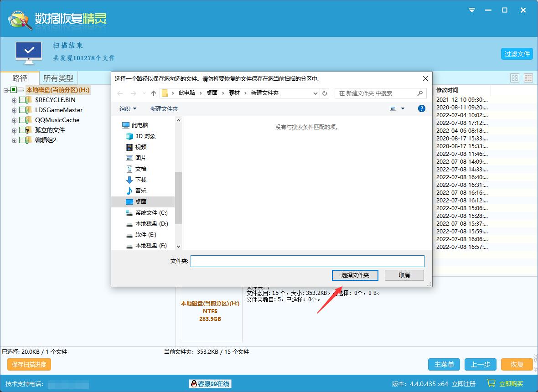Viewport: 538px width, 392px height.
Task: Collapse the 本地磁盘(H:) tree root
Action: click(x=5, y=90)
